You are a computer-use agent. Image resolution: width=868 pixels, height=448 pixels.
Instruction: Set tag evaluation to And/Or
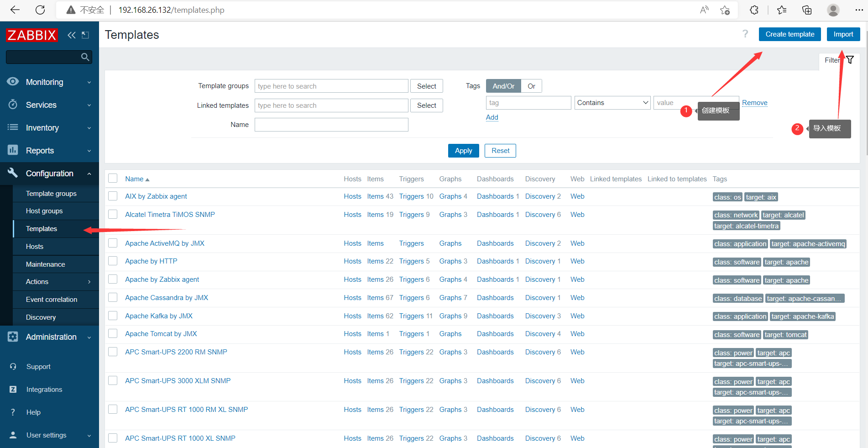pyautogui.click(x=503, y=86)
